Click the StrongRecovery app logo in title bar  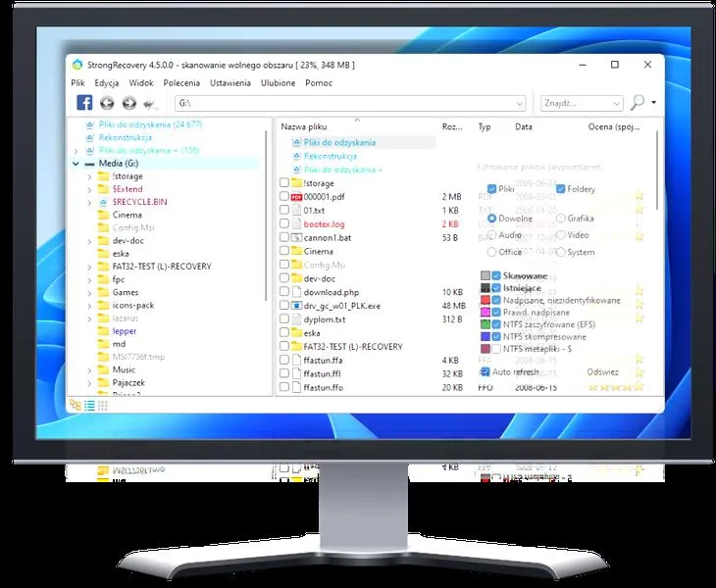pyautogui.click(x=77, y=65)
